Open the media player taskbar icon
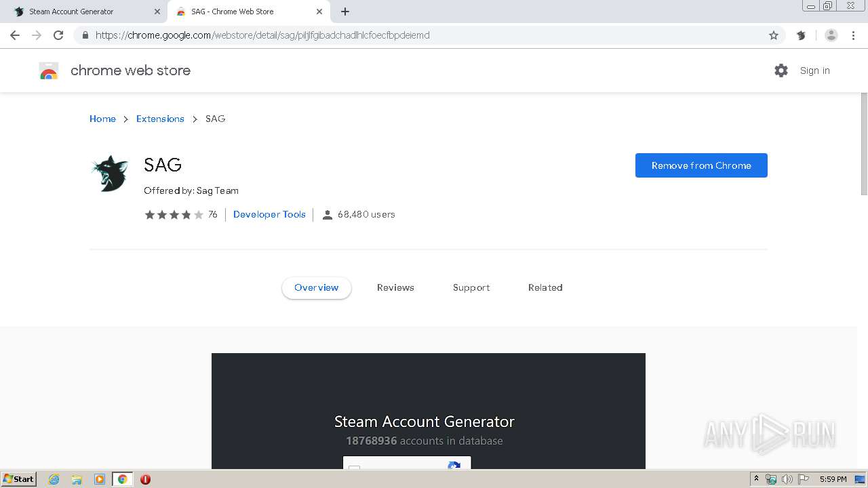The height and width of the screenshot is (488, 868). coord(100,479)
